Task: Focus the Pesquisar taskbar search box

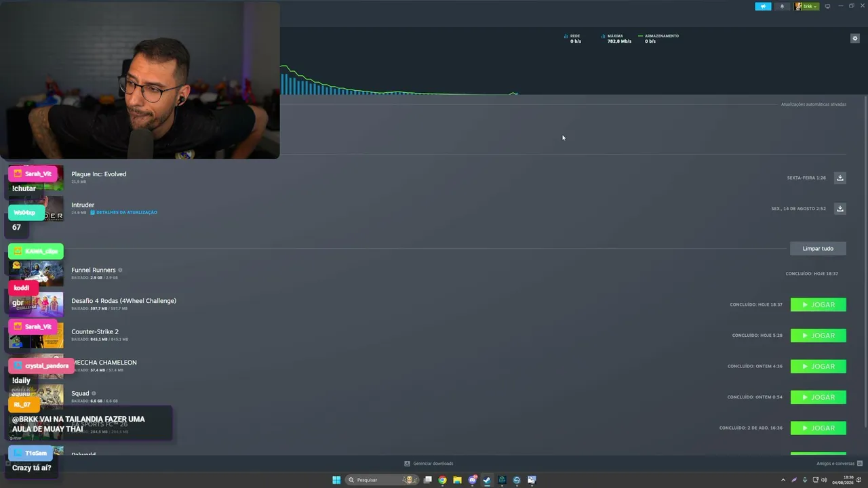Action: coord(381,480)
